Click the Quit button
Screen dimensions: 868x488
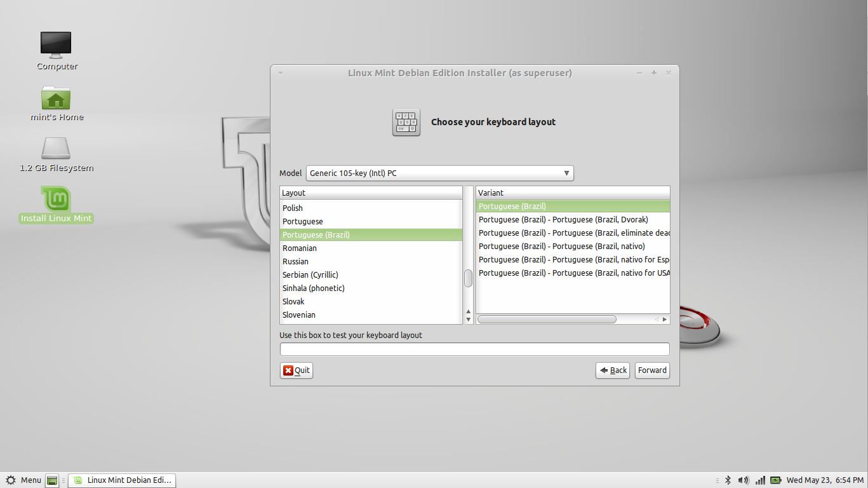(x=297, y=370)
